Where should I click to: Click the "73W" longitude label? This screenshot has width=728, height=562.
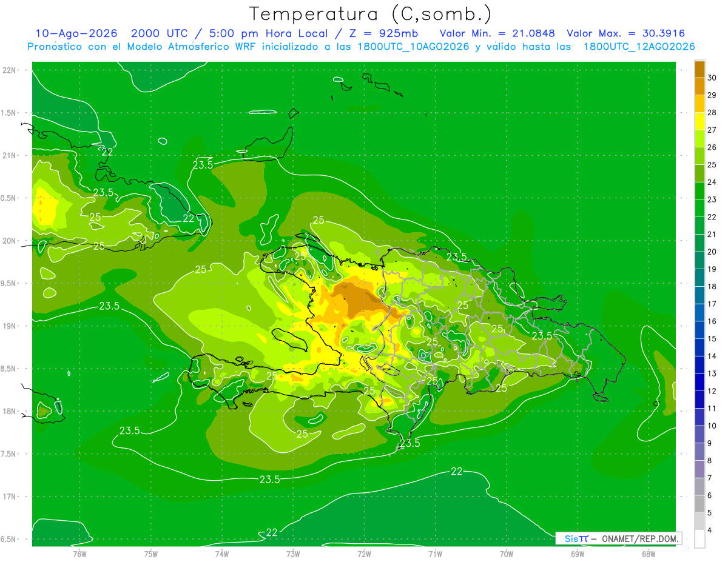[x=293, y=554]
